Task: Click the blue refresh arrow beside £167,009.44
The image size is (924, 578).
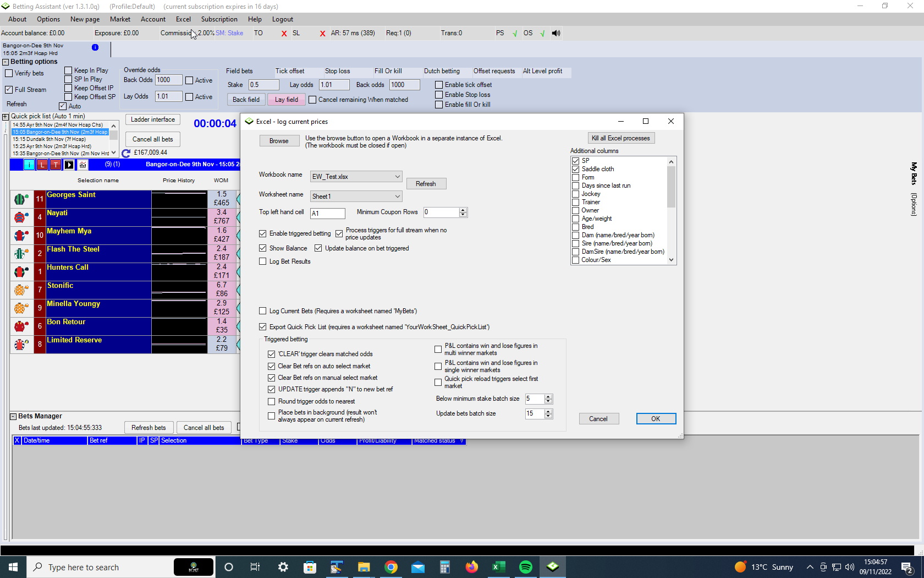Action: (x=126, y=153)
